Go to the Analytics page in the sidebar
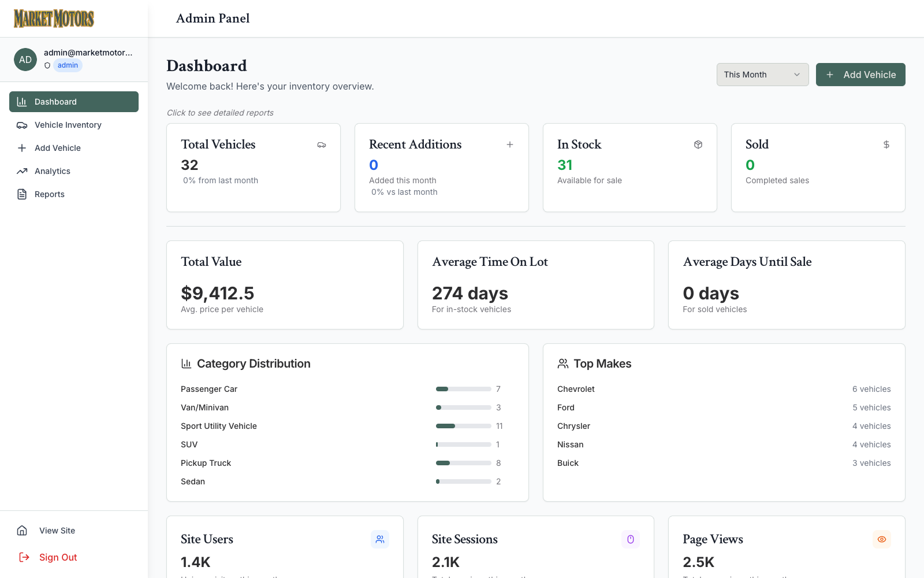Image resolution: width=924 pixels, height=578 pixels. (x=74, y=171)
